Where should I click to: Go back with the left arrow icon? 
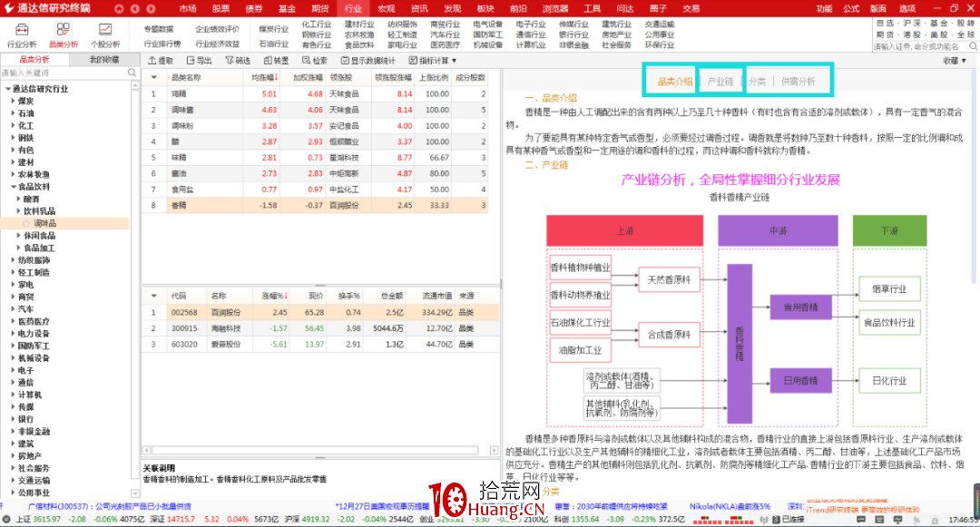[x=135, y=9]
